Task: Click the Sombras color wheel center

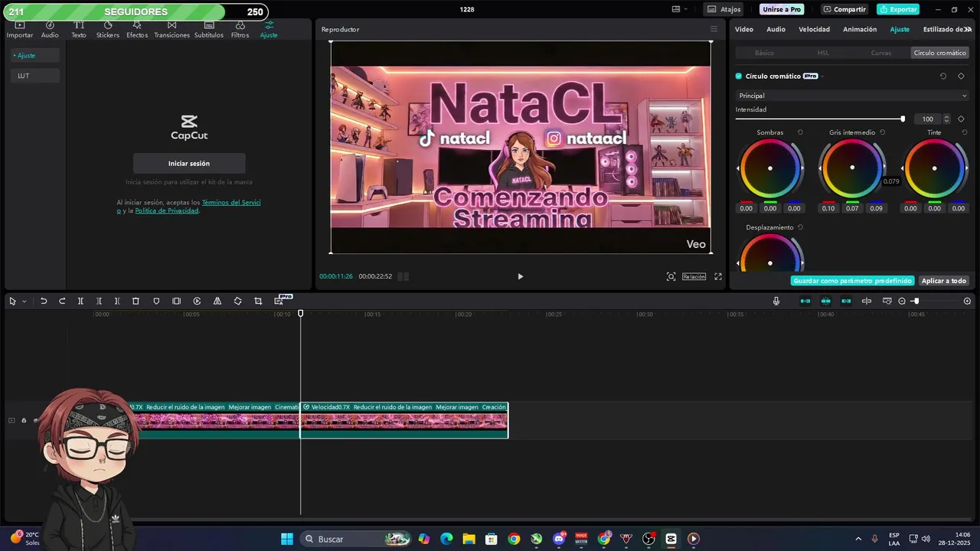Action: point(770,168)
